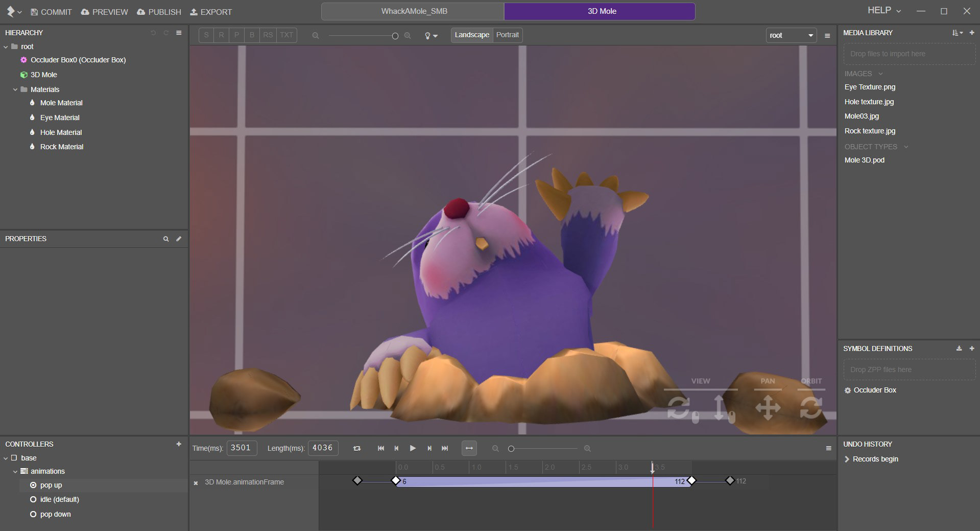Select Rock Material

pos(62,147)
